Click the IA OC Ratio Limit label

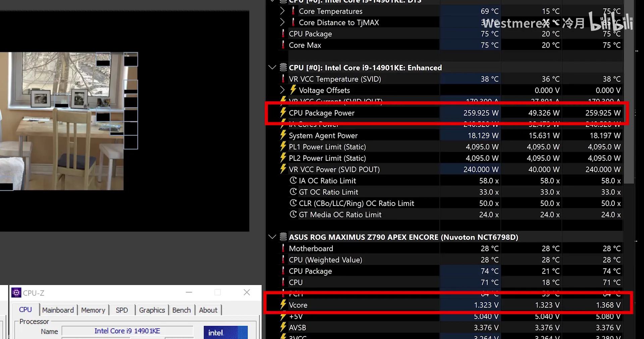coord(327,181)
